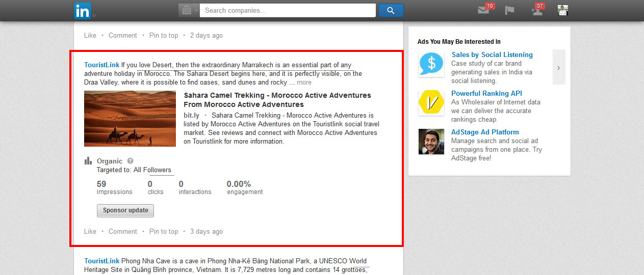Pin the 3 days ago post to top

tap(164, 231)
